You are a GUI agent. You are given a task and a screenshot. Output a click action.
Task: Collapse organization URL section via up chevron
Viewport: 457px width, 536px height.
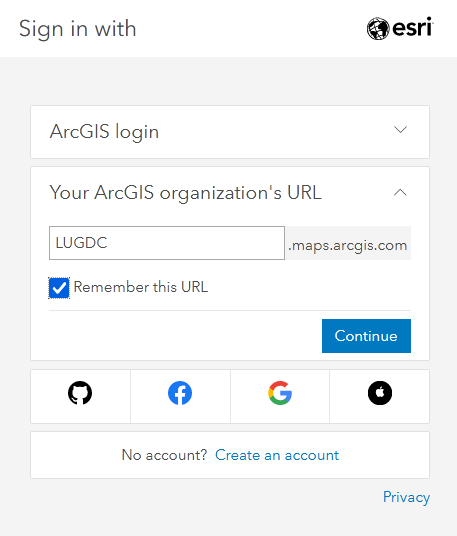pyautogui.click(x=400, y=192)
